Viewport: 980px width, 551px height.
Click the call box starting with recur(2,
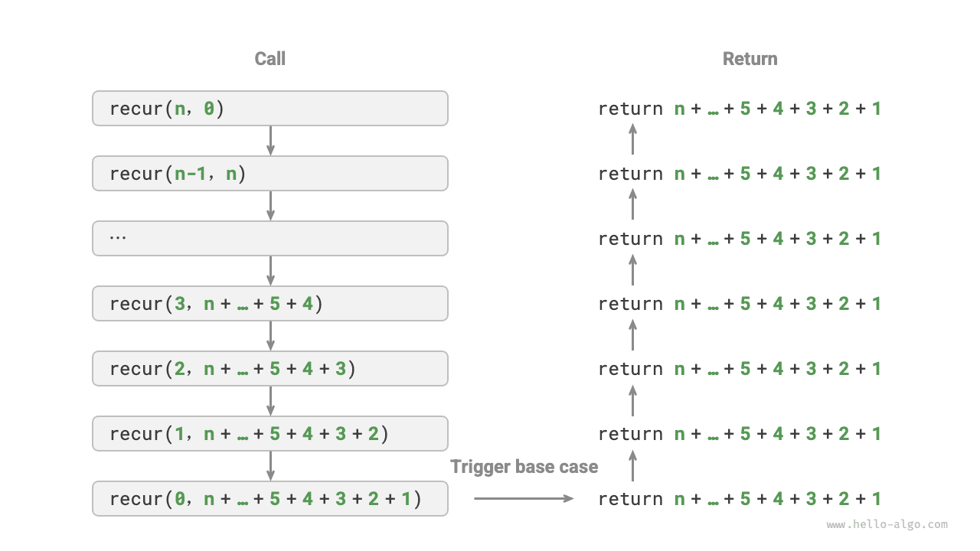point(269,369)
